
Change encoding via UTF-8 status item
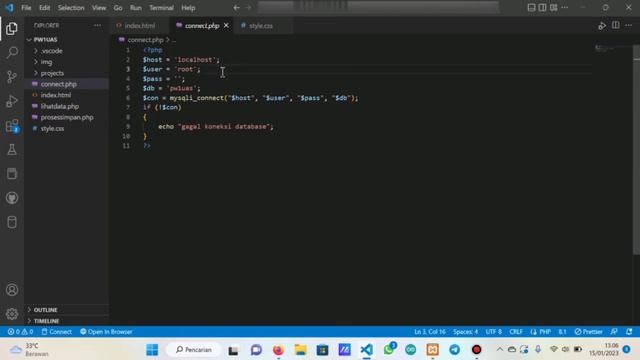tap(493, 332)
